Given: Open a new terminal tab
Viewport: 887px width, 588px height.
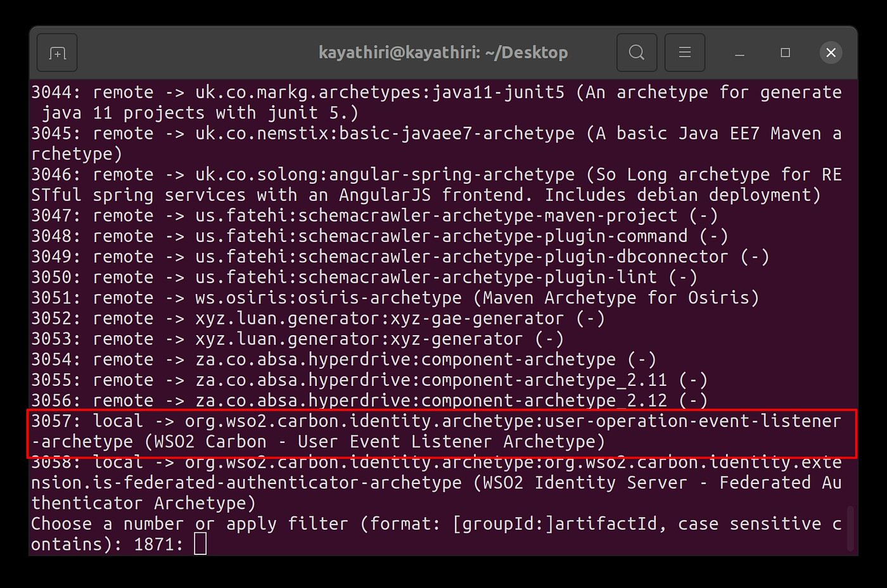Looking at the screenshot, I should point(57,53).
